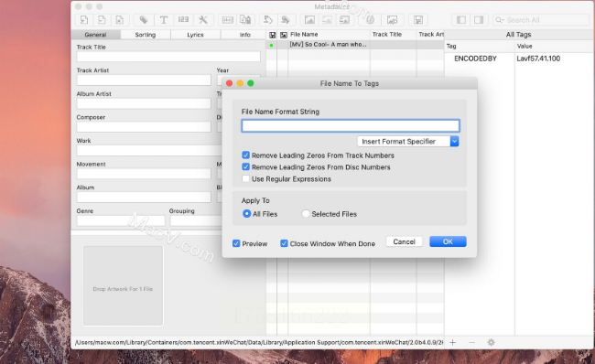Image resolution: width=595 pixels, height=364 pixels.
Task: Open the Info tab
Action: coord(244,35)
